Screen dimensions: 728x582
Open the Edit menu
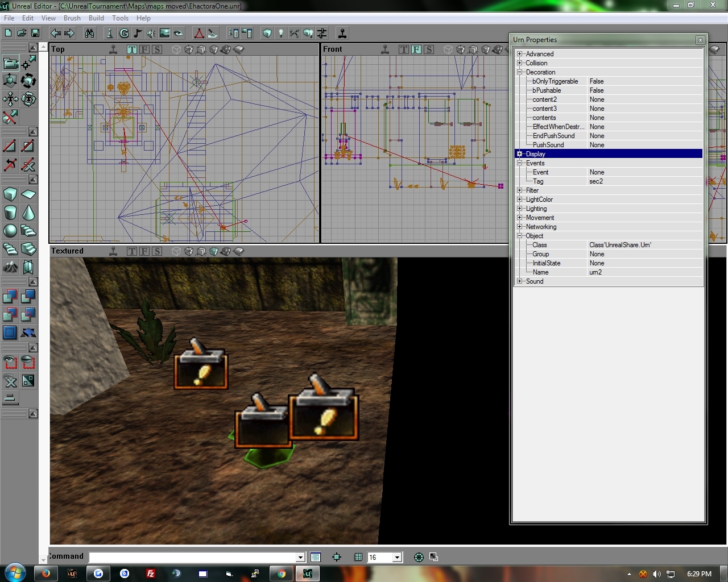pyautogui.click(x=28, y=18)
